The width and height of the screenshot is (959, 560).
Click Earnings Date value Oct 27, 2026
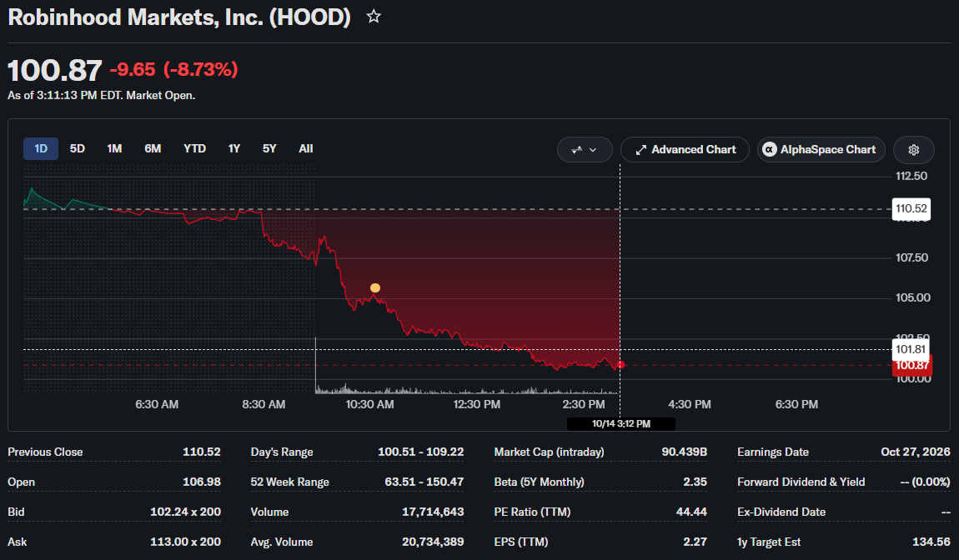pyautogui.click(x=915, y=452)
